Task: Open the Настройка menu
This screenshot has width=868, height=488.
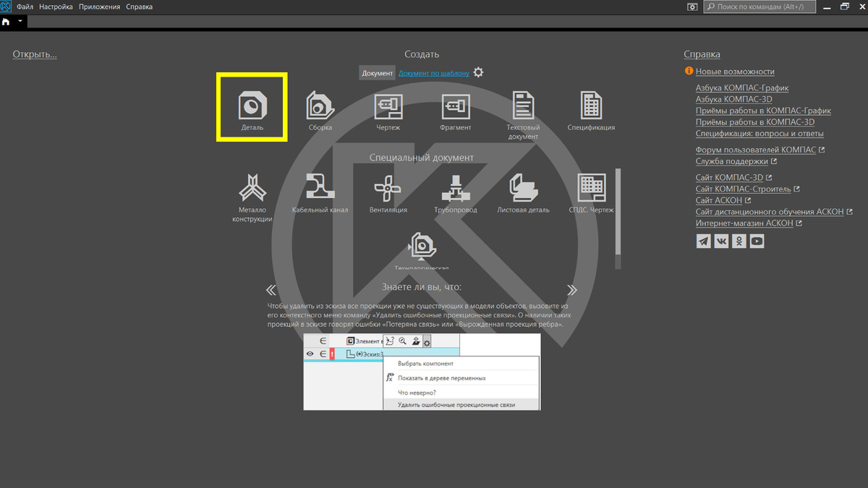Action: pos(56,7)
